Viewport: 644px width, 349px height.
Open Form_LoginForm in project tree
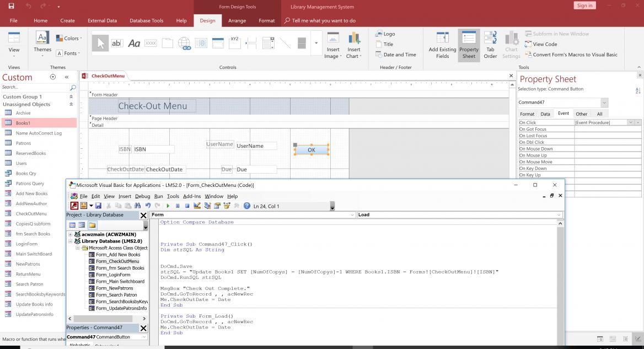pos(113,275)
